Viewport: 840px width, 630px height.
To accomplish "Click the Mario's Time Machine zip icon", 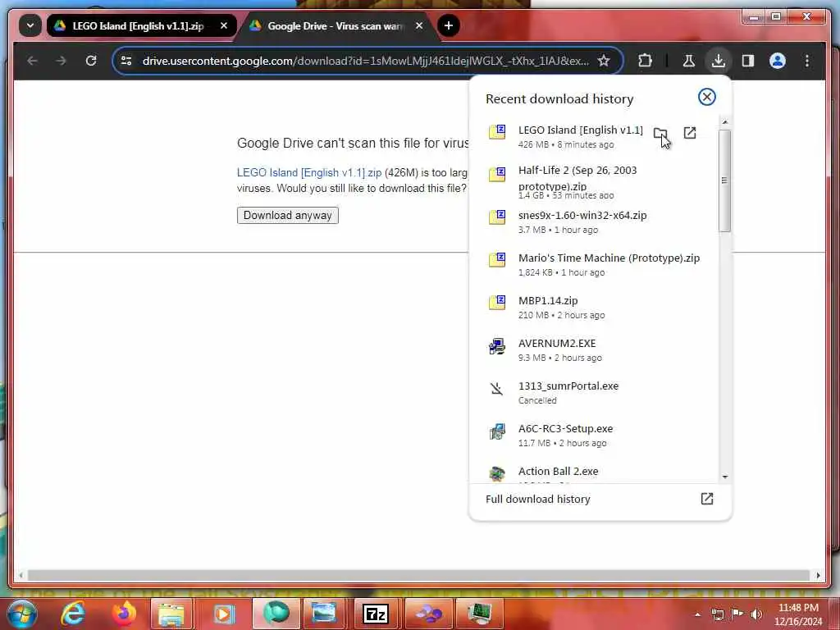I will point(497,260).
